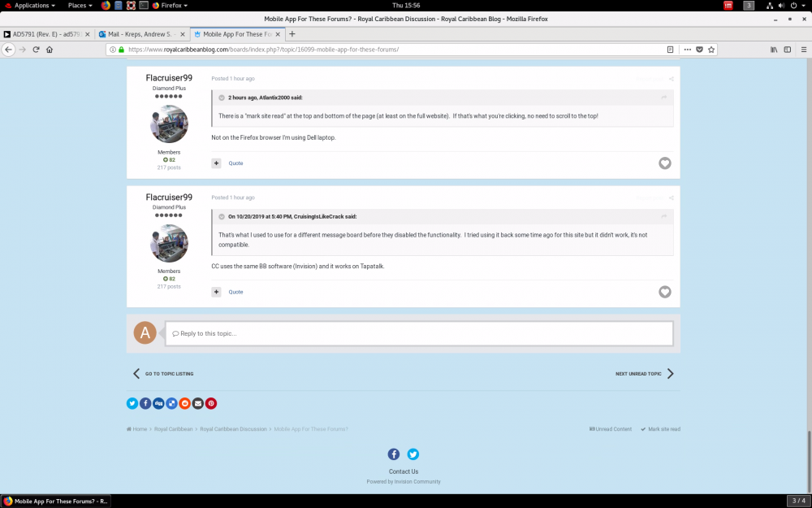Click Quote under 'CC uses the same BB software' post
The width and height of the screenshot is (812, 508).
[235, 292]
